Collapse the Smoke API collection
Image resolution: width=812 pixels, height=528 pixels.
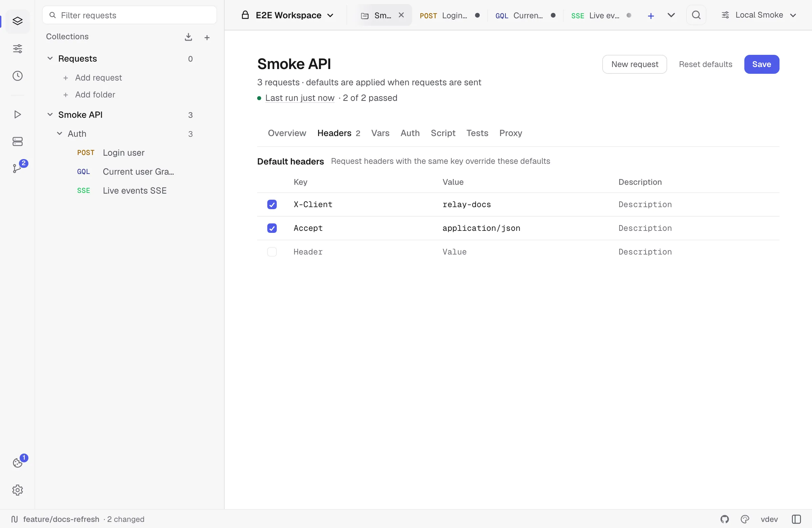point(50,115)
